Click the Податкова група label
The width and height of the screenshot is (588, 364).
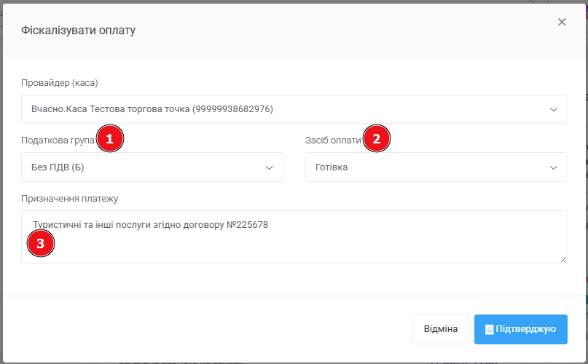[x=58, y=140]
